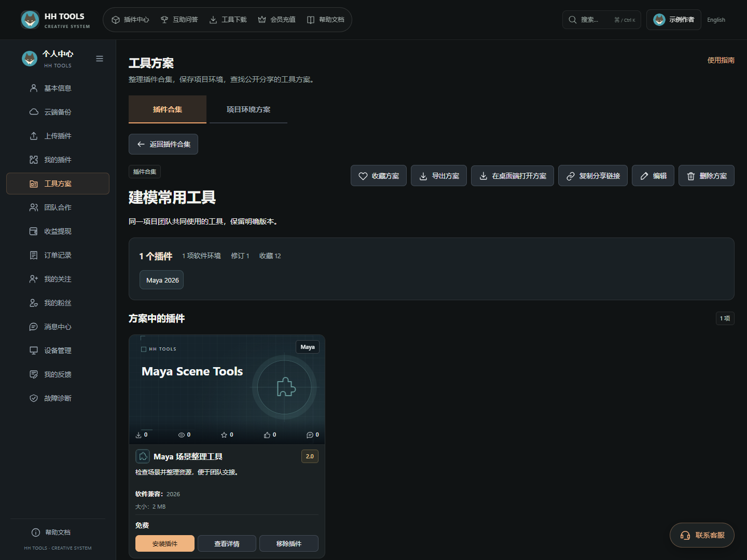Click the 收益提现 wallet icon
747x560 pixels.
tap(34, 231)
